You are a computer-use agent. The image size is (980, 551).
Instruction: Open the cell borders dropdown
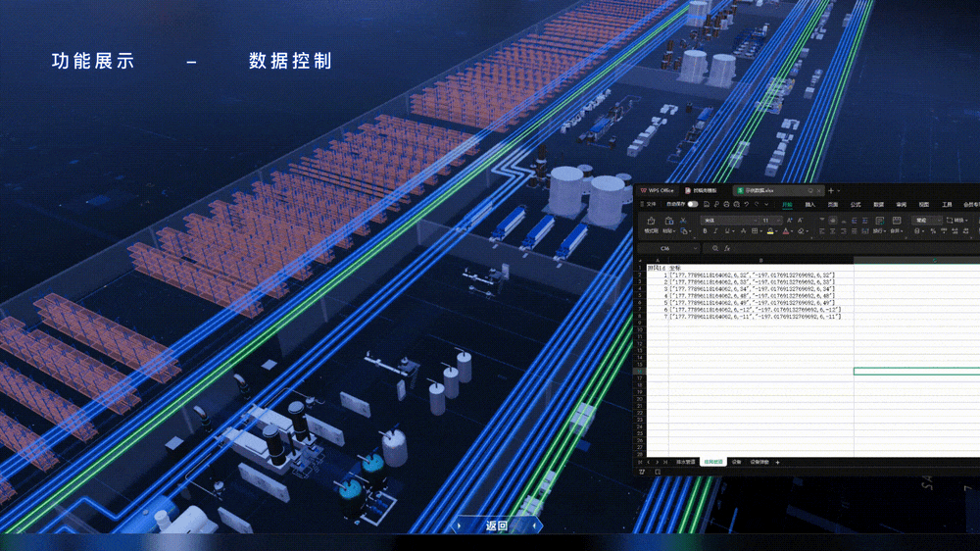(x=760, y=231)
